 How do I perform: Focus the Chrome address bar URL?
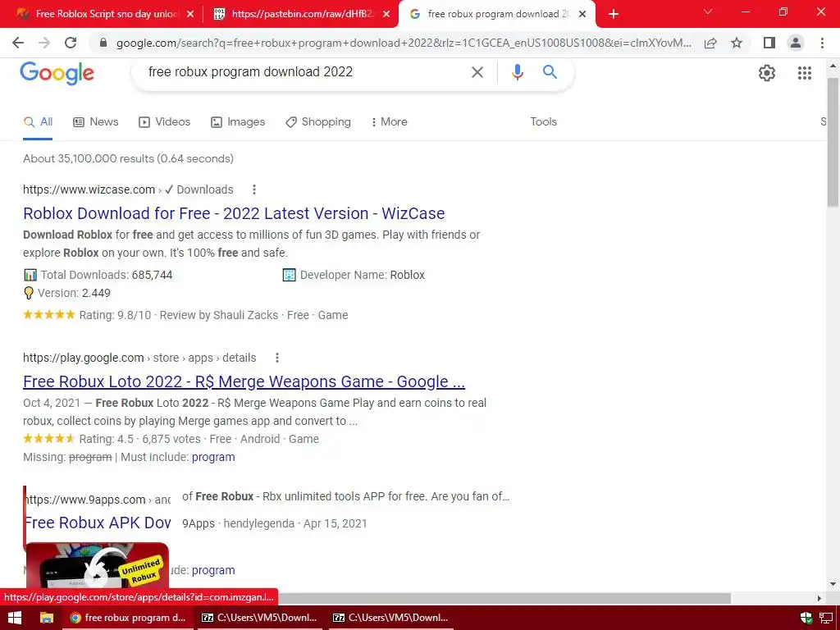point(403,43)
